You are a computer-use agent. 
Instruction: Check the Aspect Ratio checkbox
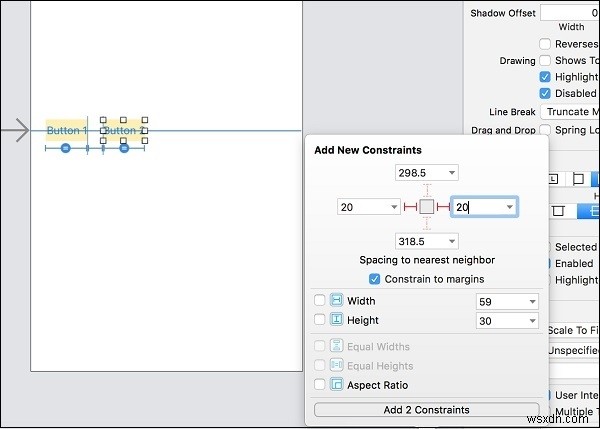click(320, 385)
